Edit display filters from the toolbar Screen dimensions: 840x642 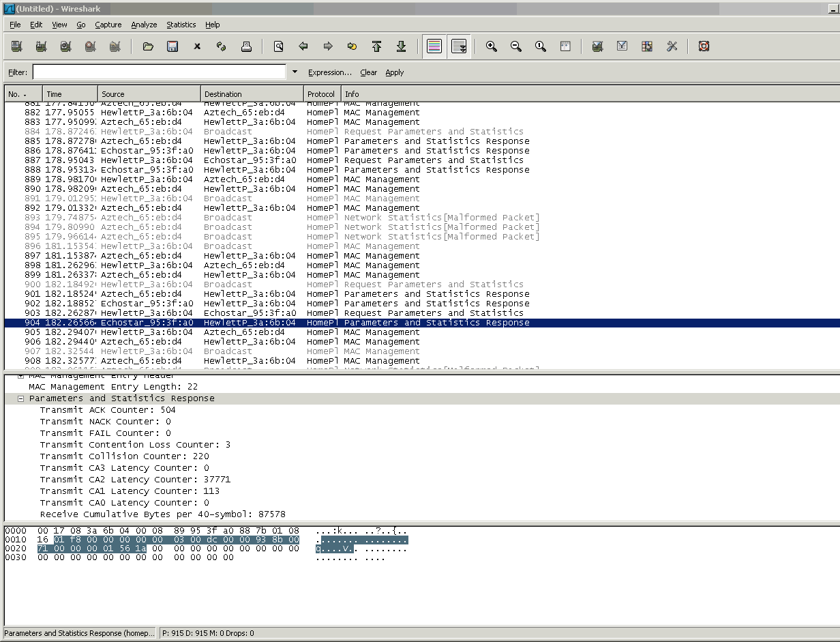622,46
